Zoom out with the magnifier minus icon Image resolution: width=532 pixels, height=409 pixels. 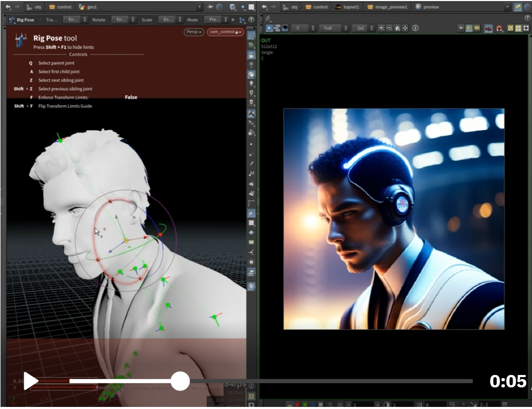click(x=389, y=28)
